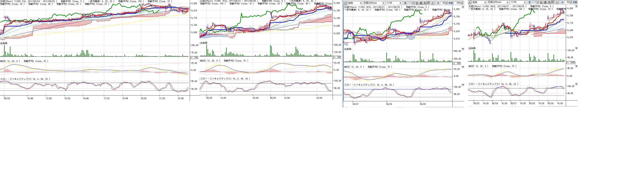
Task: Click the 週 weekly candle button in the 60-minute chart
Action: (545, 2)
